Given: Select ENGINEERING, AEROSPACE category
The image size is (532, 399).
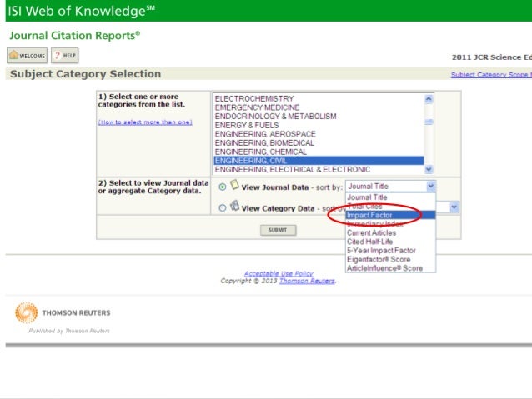Looking at the screenshot, I should (x=319, y=134).
